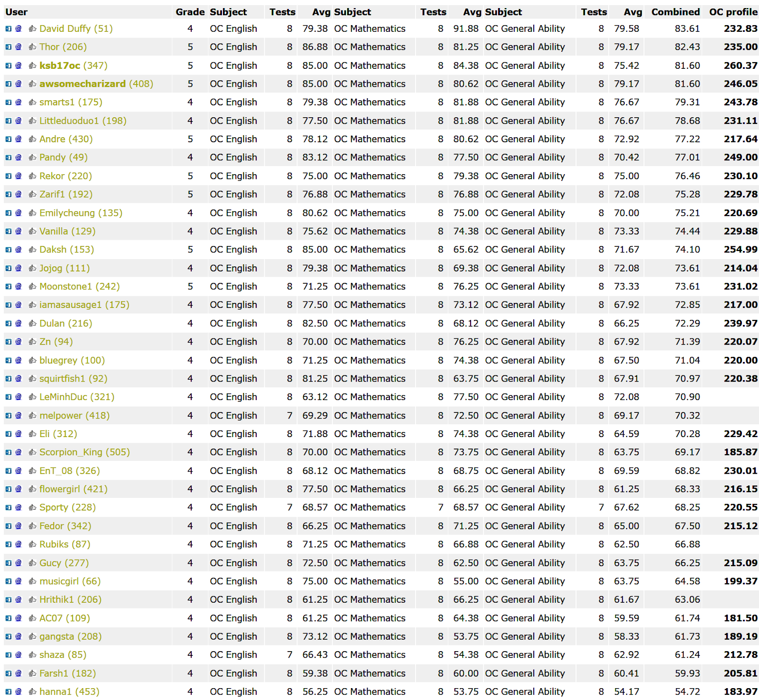
Task: Open the Daksh (153) user link
Action: 67,250
